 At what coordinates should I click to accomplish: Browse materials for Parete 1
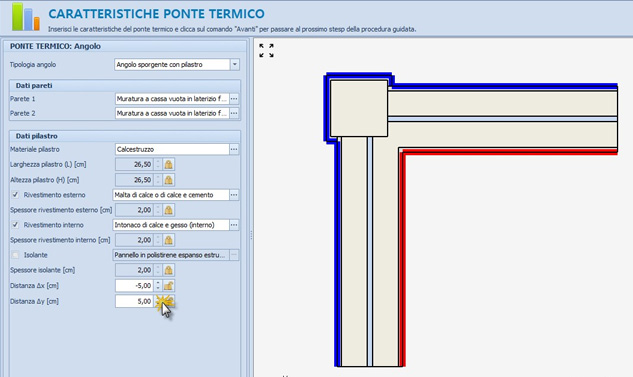[234, 99]
